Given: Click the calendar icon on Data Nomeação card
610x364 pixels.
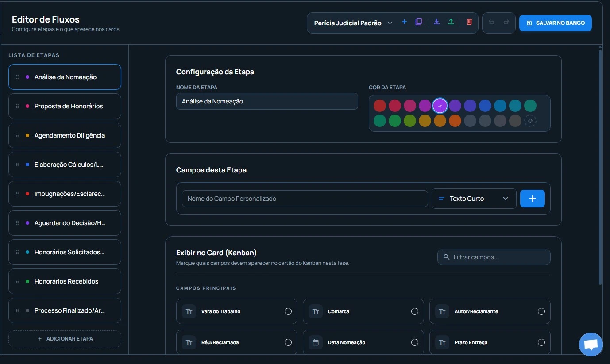Looking at the screenshot, I should point(316,342).
